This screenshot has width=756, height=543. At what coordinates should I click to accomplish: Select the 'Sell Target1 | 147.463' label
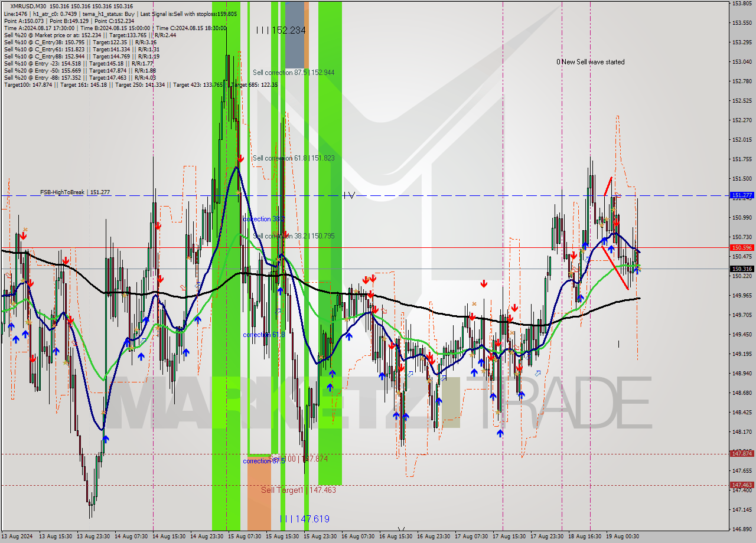click(x=298, y=490)
